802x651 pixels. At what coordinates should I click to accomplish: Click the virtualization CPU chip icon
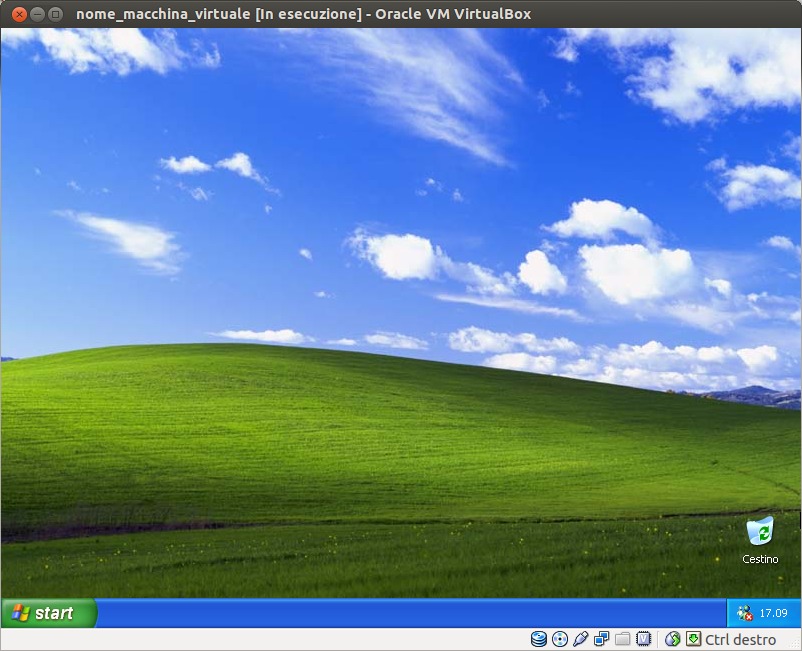point(643,639)
